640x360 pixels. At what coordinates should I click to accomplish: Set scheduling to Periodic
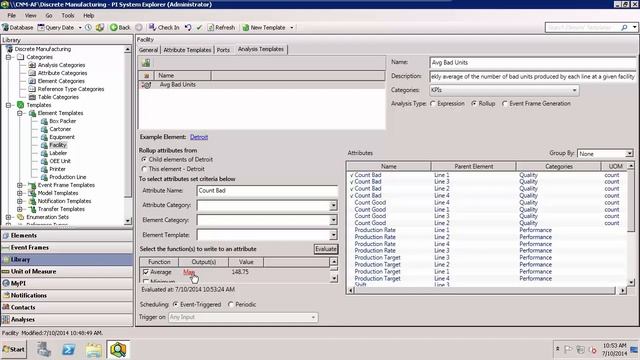[x=231, y=304]
